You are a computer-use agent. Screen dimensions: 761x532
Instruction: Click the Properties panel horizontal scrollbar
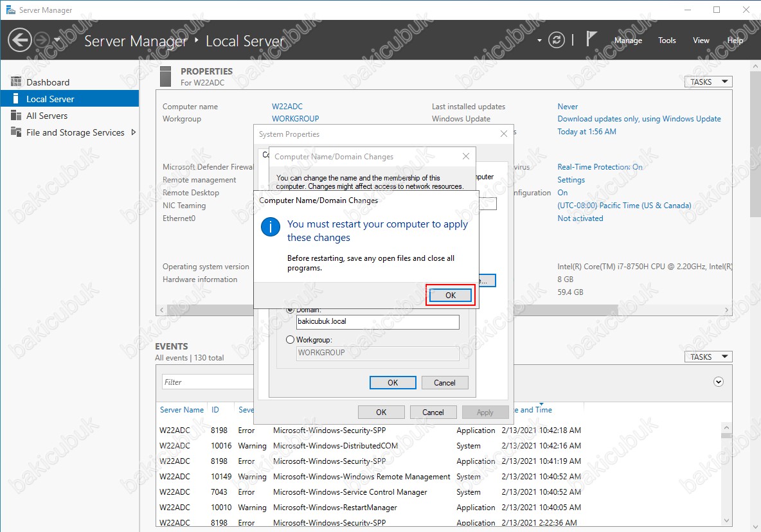(x=392, y=310)
